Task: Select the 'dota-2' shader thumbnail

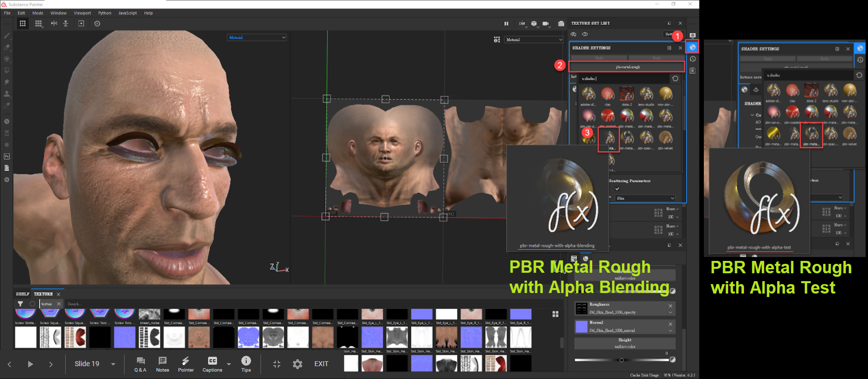Action: click(627, 94)
